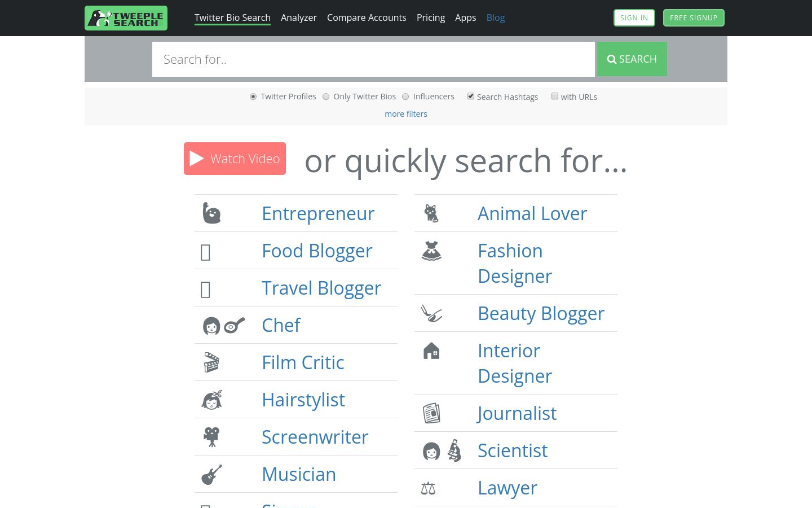Image resolution: width=812 pixels, height=508 pixels.
Task: Click the Animal Lover cat icon
Action: click(x=431, y=213)
